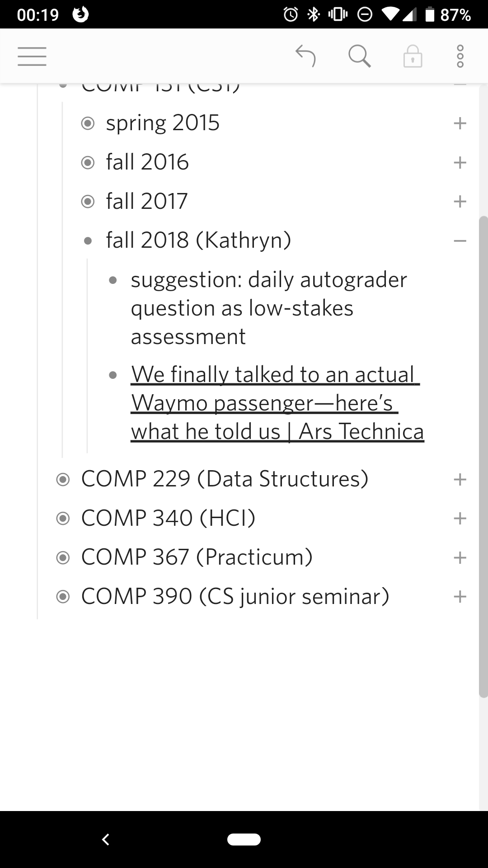
Task: Open the hamburger menu
Action: point(32,57)
